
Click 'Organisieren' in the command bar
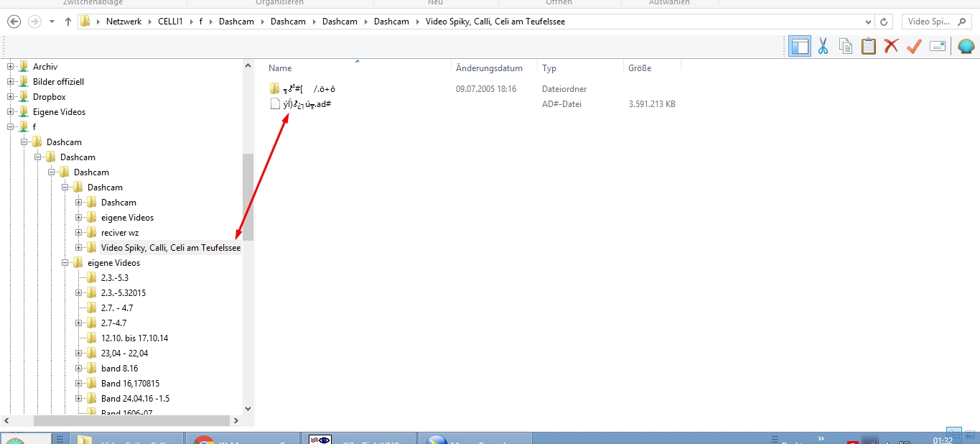280,2
